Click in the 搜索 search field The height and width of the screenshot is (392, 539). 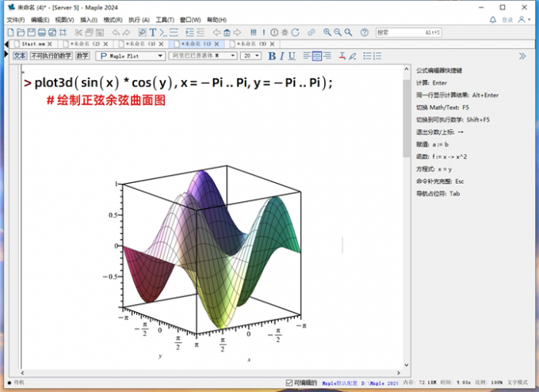(408, 32)
